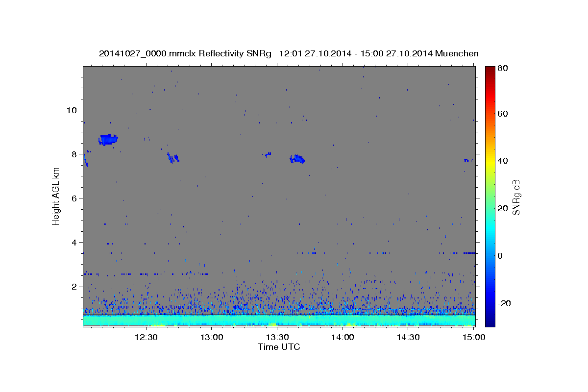The image size is (588, 392).
Task: Click the colorbar value label 20
Action: pos(504,208)
